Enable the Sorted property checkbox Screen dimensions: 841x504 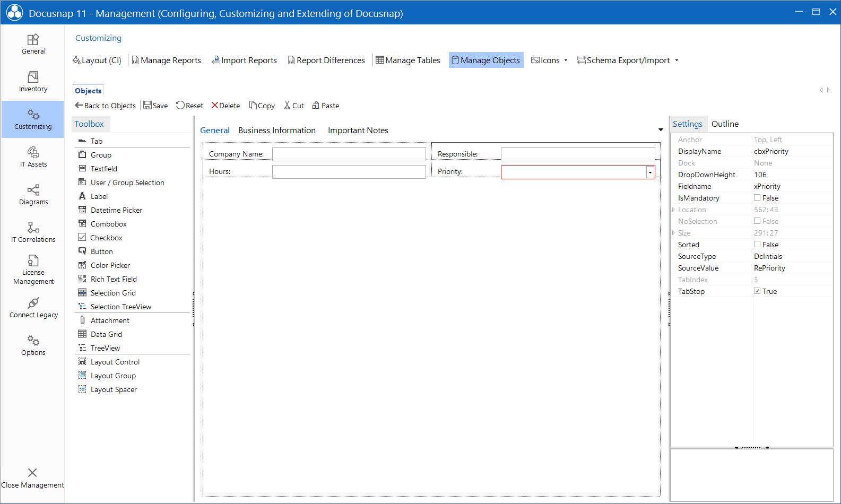pyautogui.click(x=757, y=245)
